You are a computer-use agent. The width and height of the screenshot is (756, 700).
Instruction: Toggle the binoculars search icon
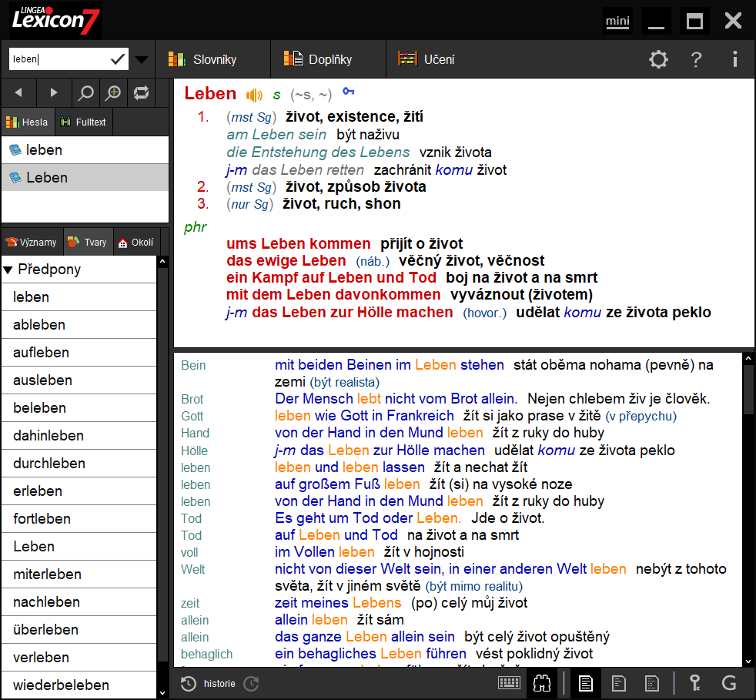542,683
